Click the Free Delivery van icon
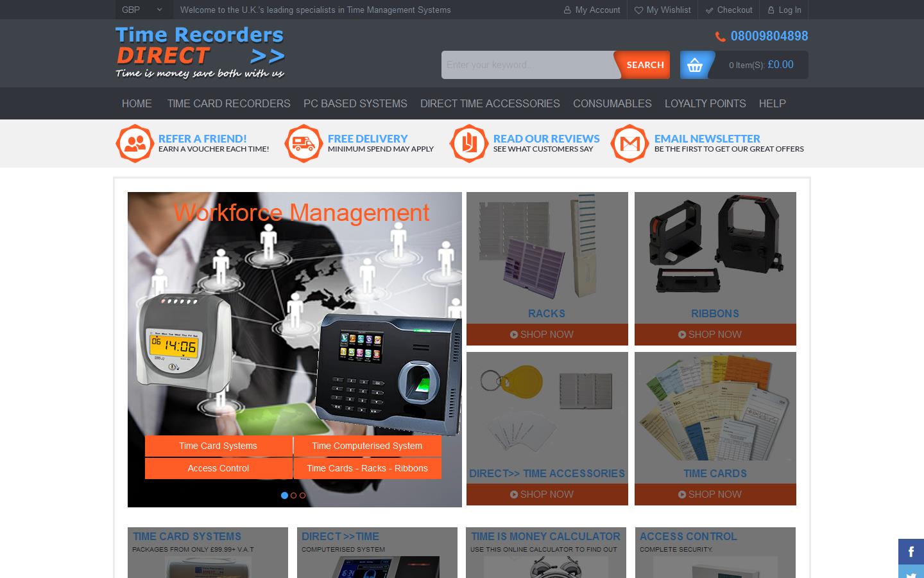This screenshot has width=924, height=578. (x=303, y=143)
